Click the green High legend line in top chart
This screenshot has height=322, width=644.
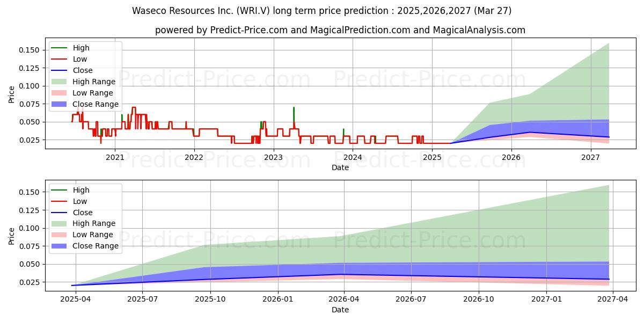point(61,48)
